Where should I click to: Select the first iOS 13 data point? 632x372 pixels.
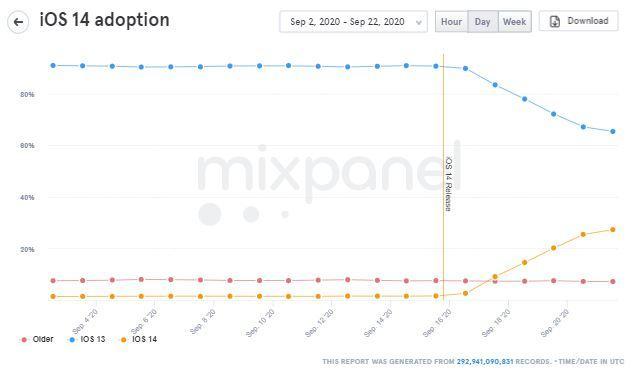(53, 65)
